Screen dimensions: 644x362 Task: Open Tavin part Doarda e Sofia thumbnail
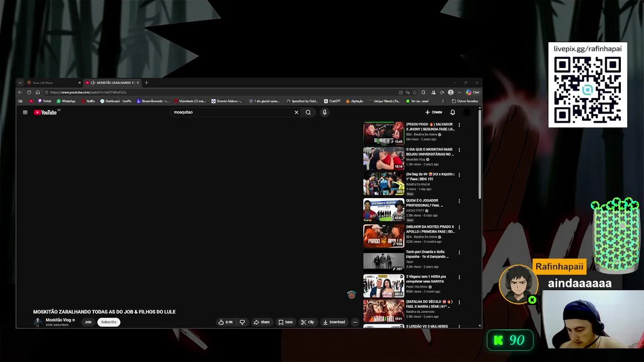coord(383,261)
